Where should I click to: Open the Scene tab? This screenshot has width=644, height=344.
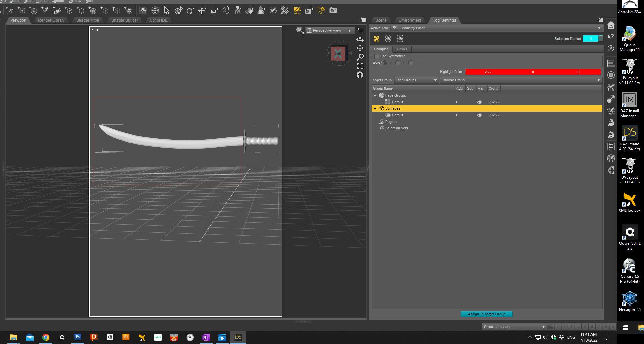pos(381,20)
